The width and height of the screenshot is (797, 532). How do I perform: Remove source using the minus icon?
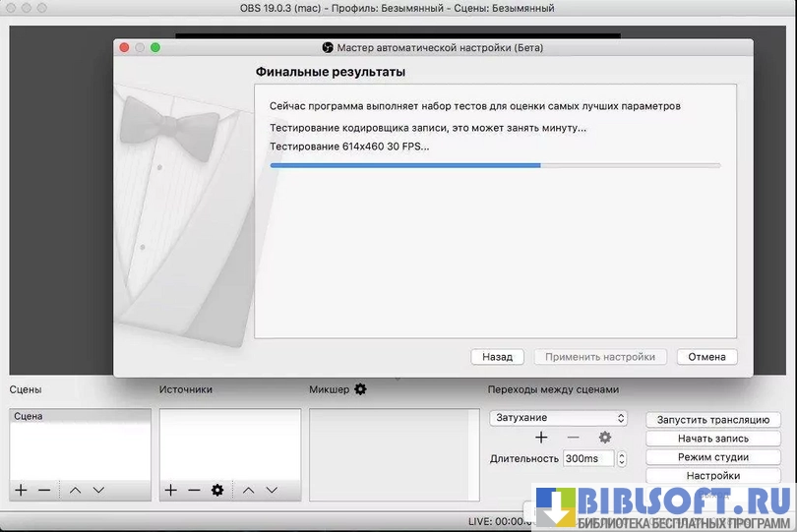coord(194,490)
